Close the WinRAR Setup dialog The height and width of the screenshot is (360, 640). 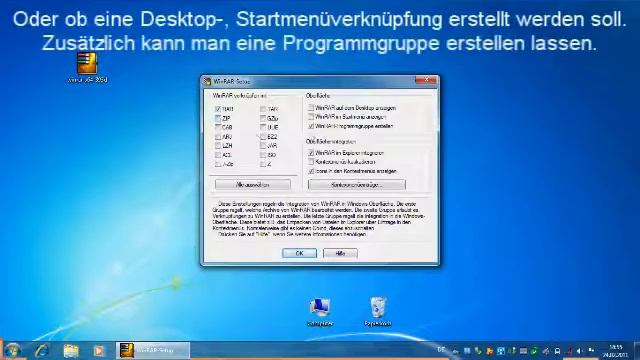point(426,80)
